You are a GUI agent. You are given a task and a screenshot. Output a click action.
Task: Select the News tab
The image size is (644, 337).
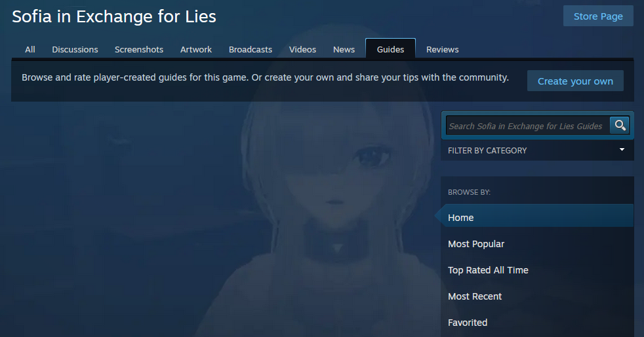[x=344, y=49]
